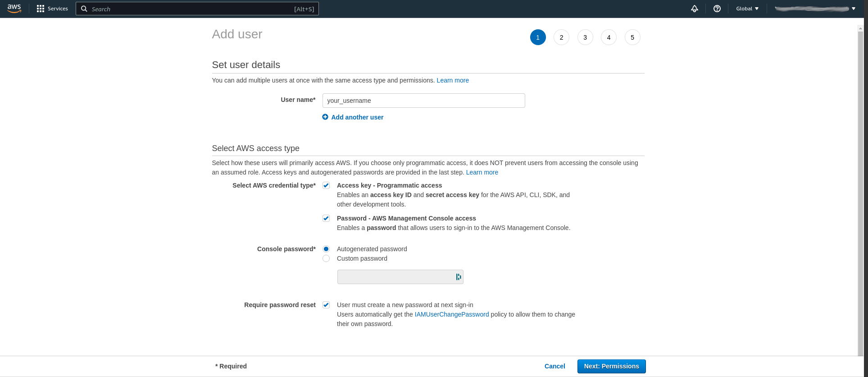
Task: Open Learn more link under Set user details
Action: (453, 80)
